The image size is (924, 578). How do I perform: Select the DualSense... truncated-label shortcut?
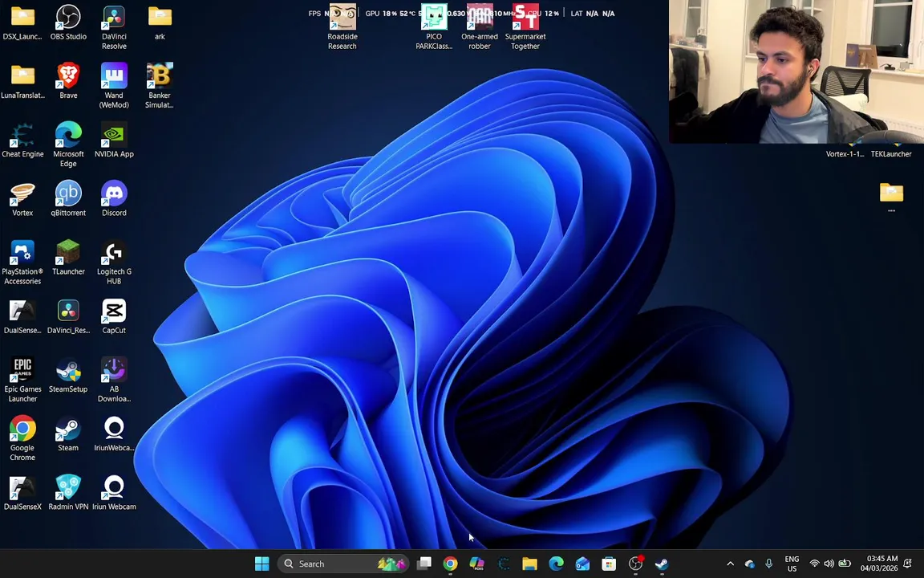[22, 317]
